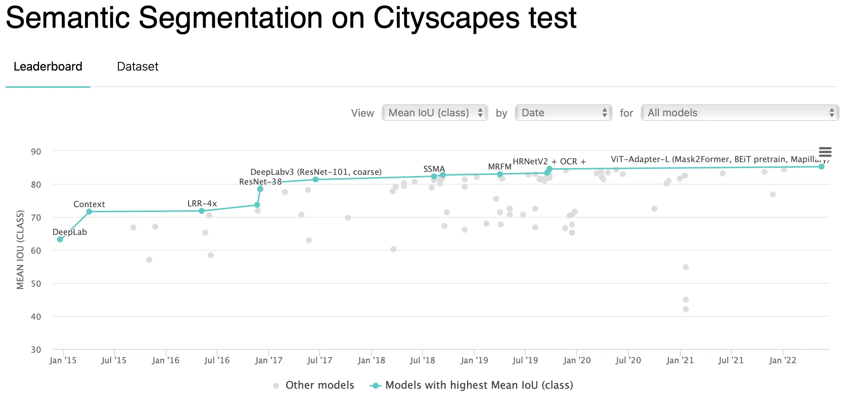Click the ResNet-38 data point

pos(260,189)
